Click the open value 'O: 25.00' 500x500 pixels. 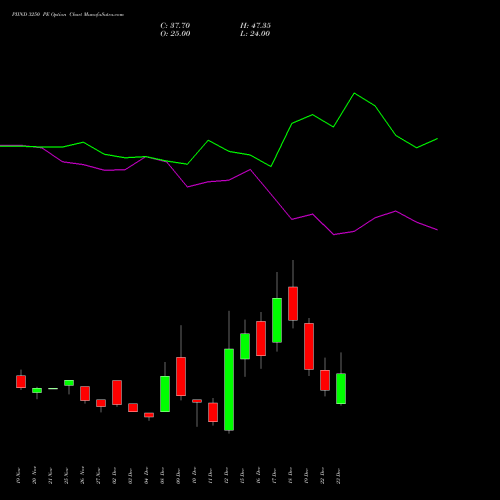tap(175, 34)
